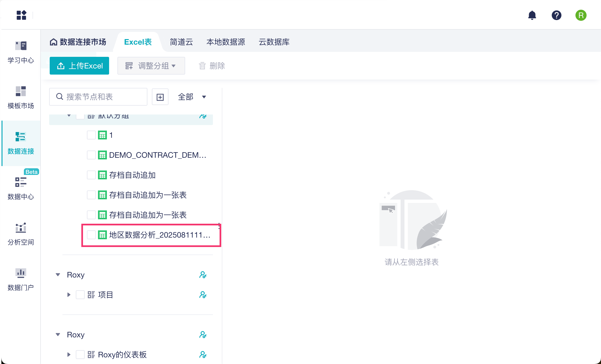Click the help question mark icon

point(556,15)
